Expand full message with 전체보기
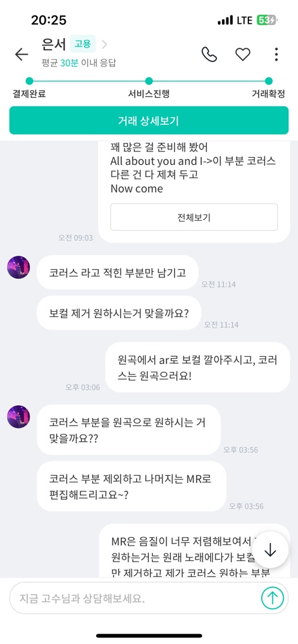Screen dimensions: 298x644 pos(194,217)
